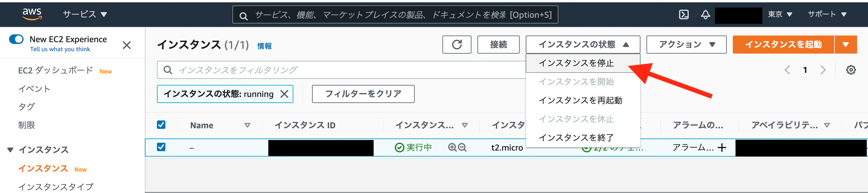Screen dimensions: 868x193
Task: Add alarm with the plus icon
Action: tap(722, 148)
